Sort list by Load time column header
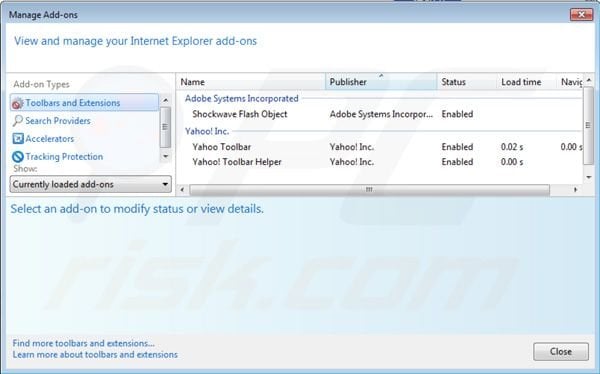The width and height of the screenshot is (600, 374). click(x=527, y=82)
